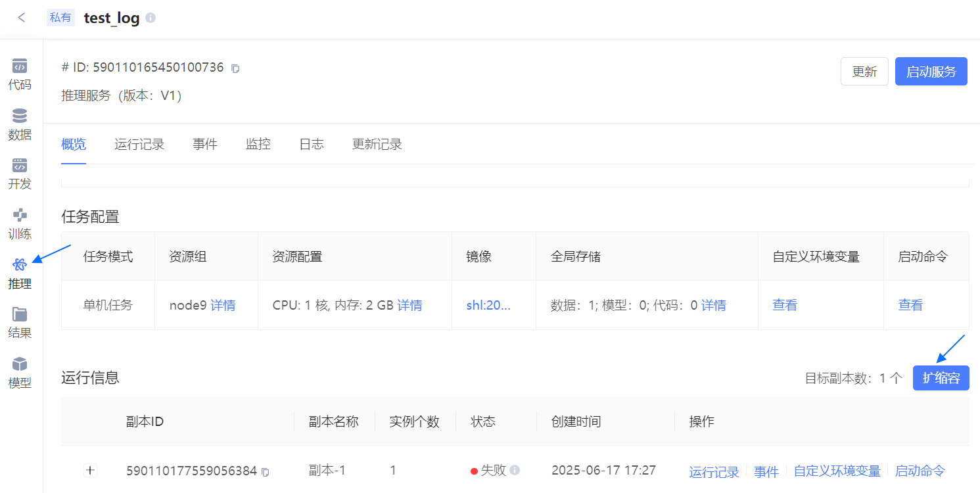
Task: Open the 结果 results folder icon
Action: click(x=20, y=314)
